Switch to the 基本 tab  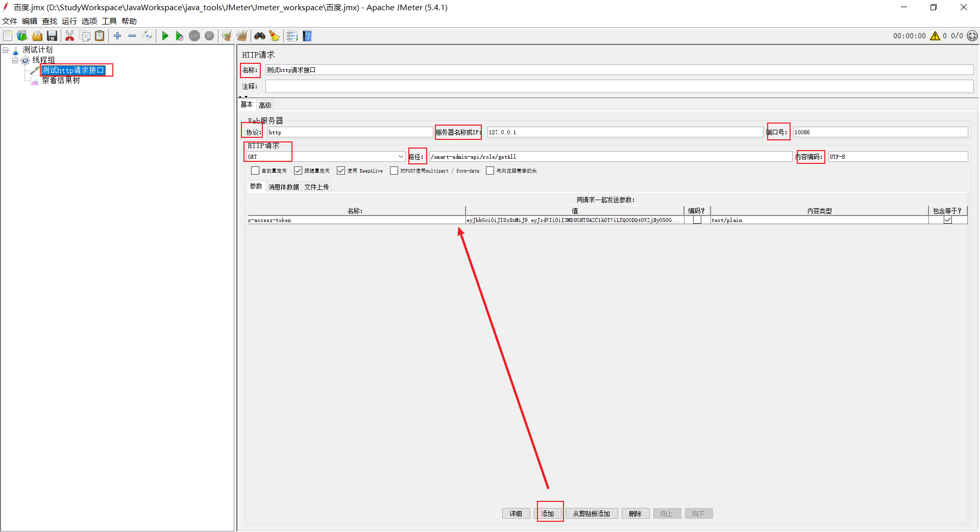(x=247, y=105)
